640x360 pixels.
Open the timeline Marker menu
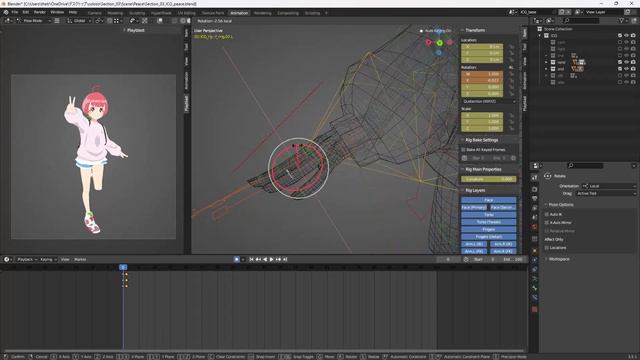coord(80,260)
